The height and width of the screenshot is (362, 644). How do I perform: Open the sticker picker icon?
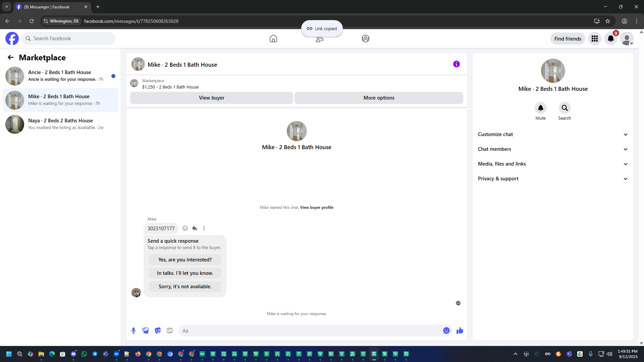[x=158, y=330]
